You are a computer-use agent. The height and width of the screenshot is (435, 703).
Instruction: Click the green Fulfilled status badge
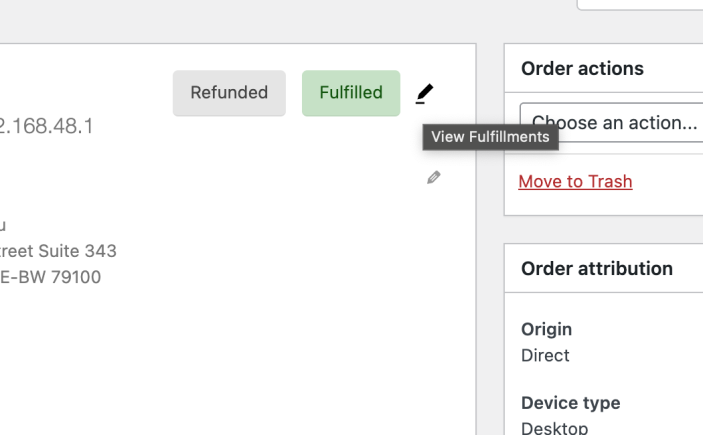pos(350,93)
